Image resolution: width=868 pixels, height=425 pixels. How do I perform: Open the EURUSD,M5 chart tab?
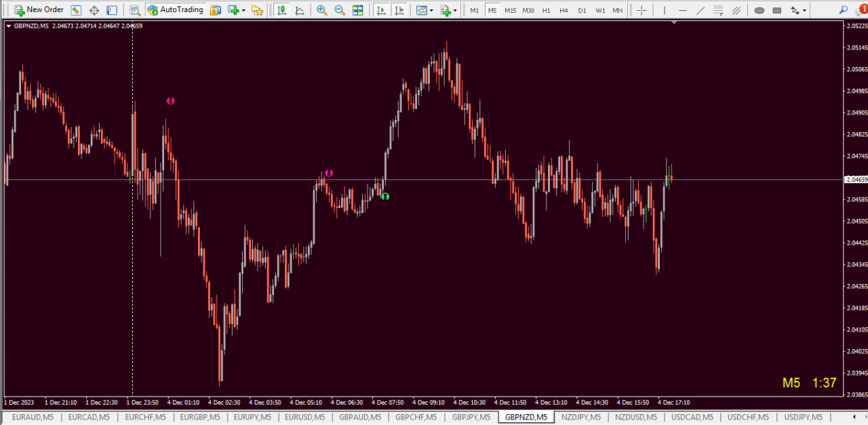pos(305,417)
